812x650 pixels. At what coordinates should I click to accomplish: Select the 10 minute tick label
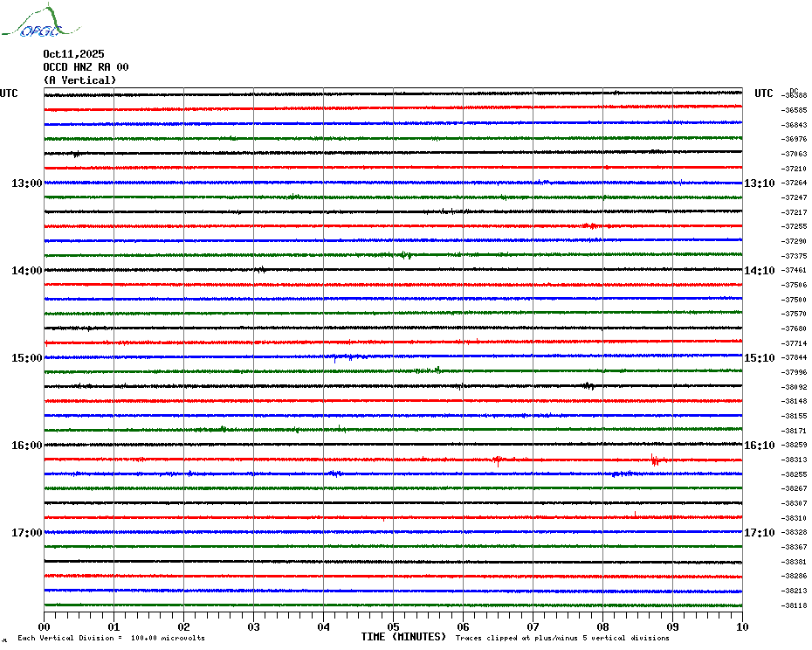(741, 626)
